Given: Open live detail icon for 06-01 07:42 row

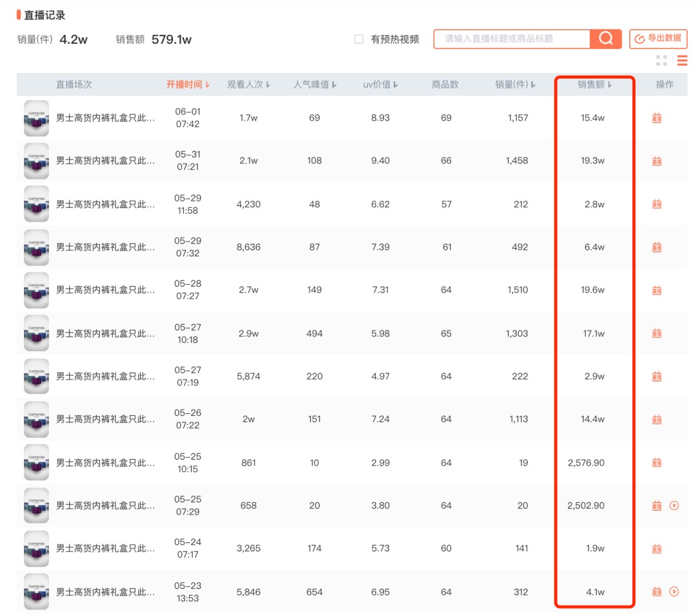Looking at the screenshot, I should pyautogui.click(x=656, y=118).
